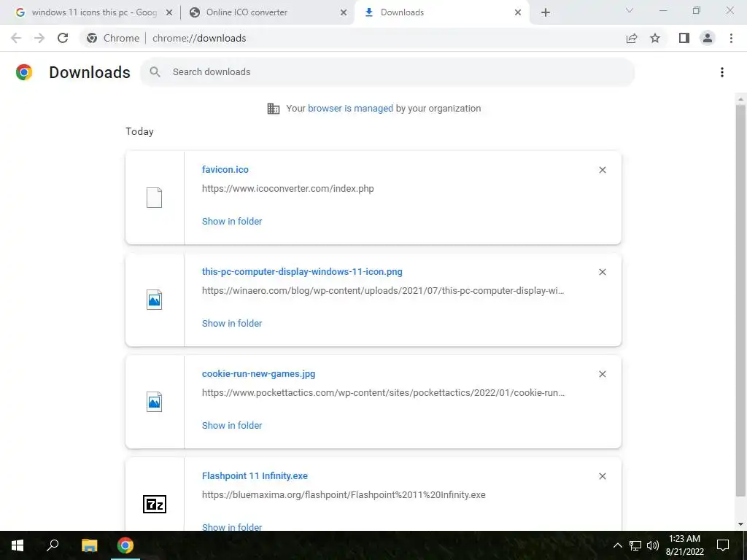747x560 pixels.
Task: Click the Chrome logo beside Downloads title
Action: coord(24,72)
